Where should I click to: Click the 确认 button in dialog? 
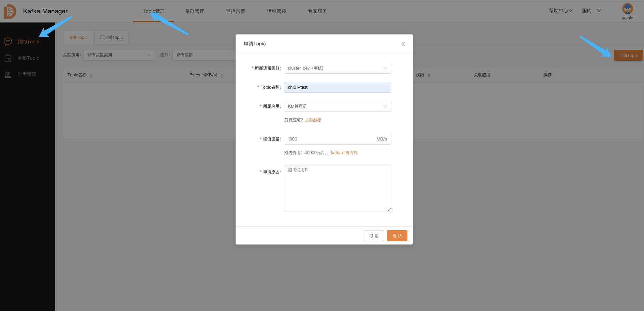click(397, 236)
